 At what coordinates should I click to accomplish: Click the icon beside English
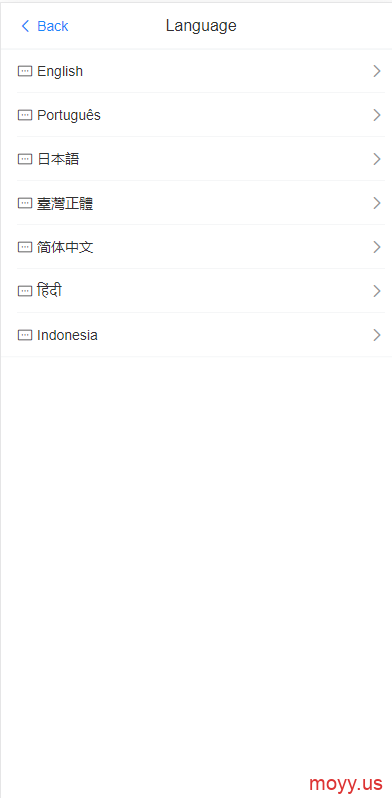click(24, 71)
